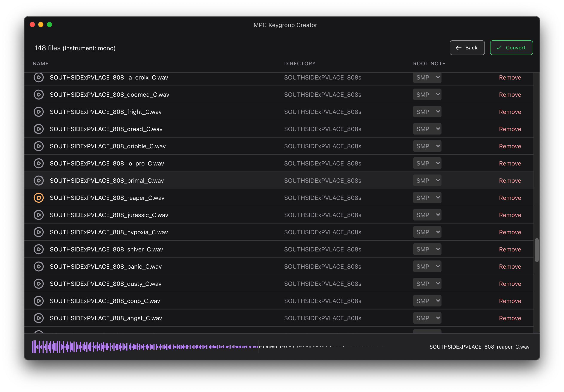Remove panic_C.wav from the list
The width and height of the screenshot is (564, 392).
[x=510, y=266]
